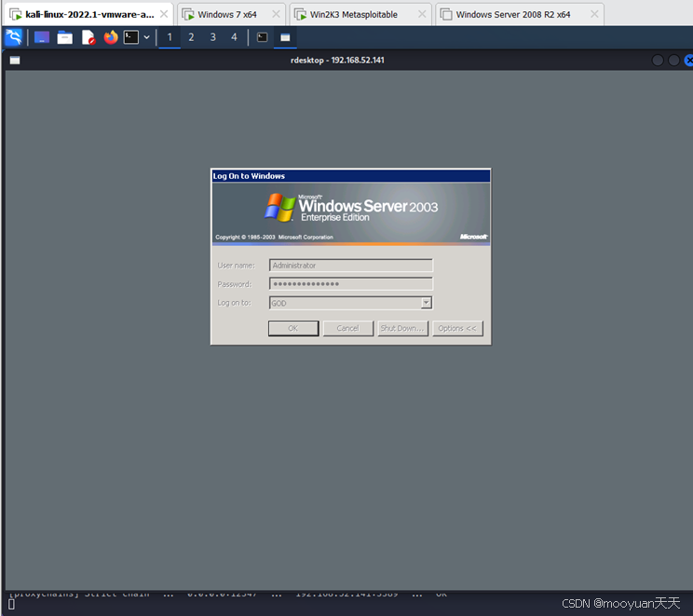This screenshot has width=693, height=616.
Task: Collapse the dialog with Options <<
Action: (x=458, y=328)
